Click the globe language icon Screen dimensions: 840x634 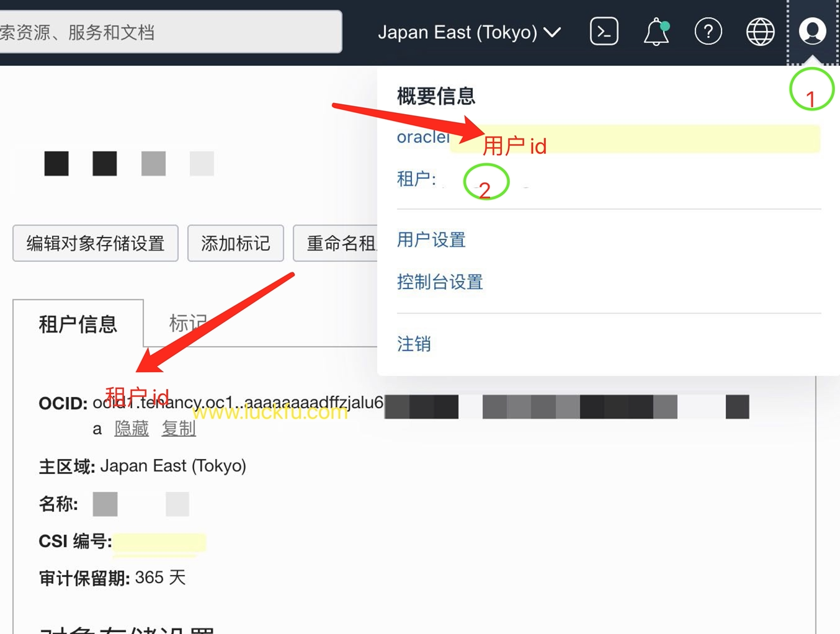(x=760, y=32)
